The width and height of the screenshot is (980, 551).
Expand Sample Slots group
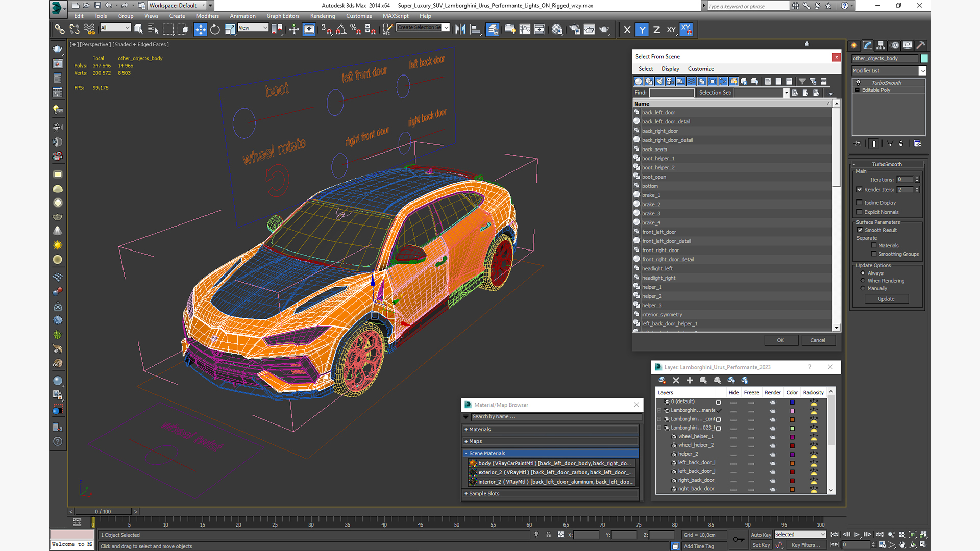[x=550, y=494]
